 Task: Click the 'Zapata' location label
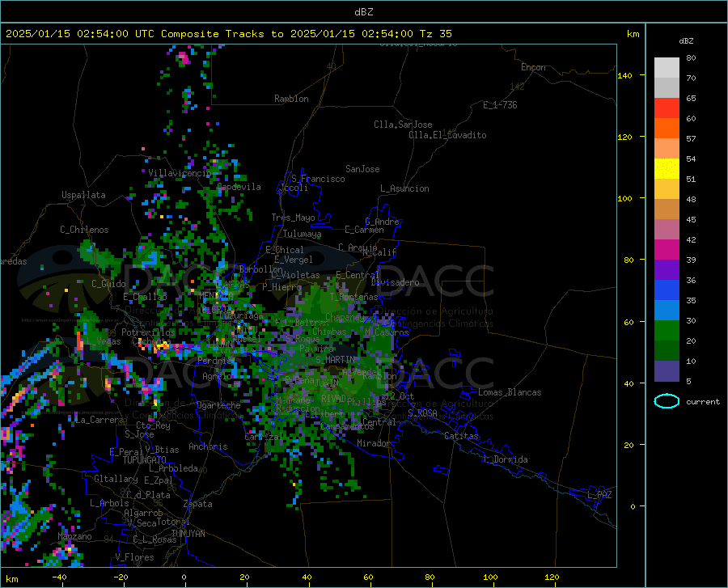click(x=198, y=504)
